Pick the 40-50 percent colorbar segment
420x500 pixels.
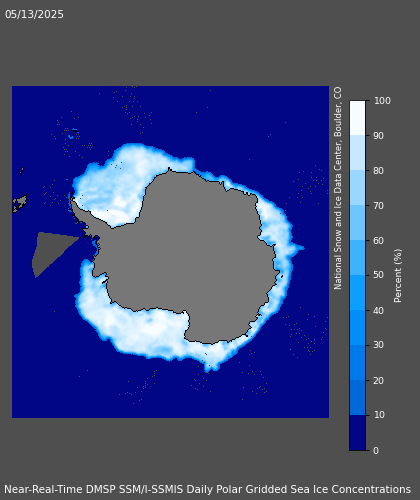(x=357, y=293)
